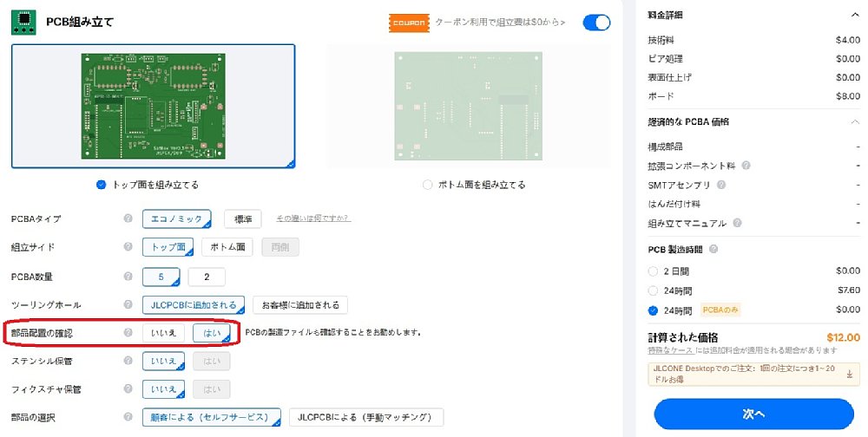Click the ボード $8.00 price row
Viewport: 868px width, 437px height.
754,95
